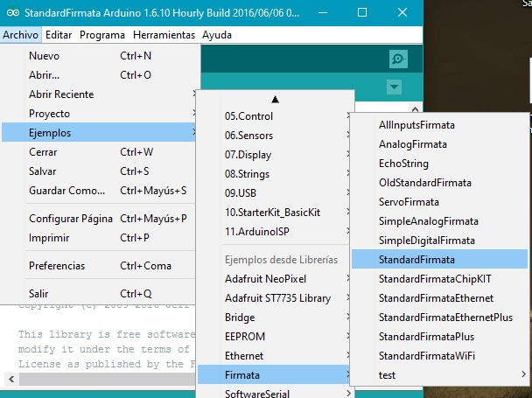
Task: Expand the 08.Strings examples
Action: [274, 174]
